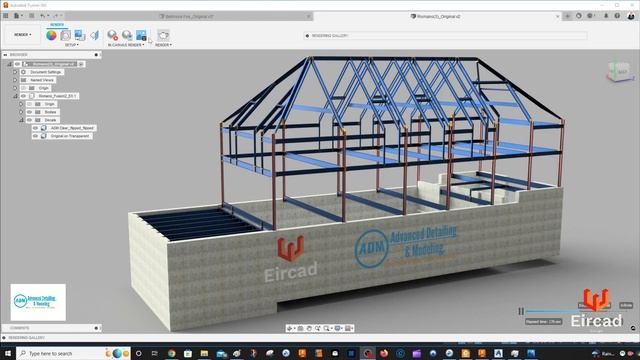Viewport: 640px width, 360px height.
Task: Hide the Original on Transparent decal
Action: (36, 136)
